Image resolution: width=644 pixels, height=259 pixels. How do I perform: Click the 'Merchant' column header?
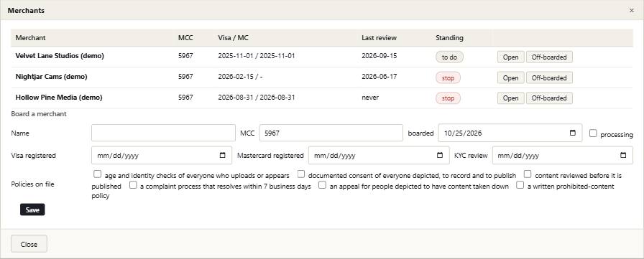coord(30,38)
